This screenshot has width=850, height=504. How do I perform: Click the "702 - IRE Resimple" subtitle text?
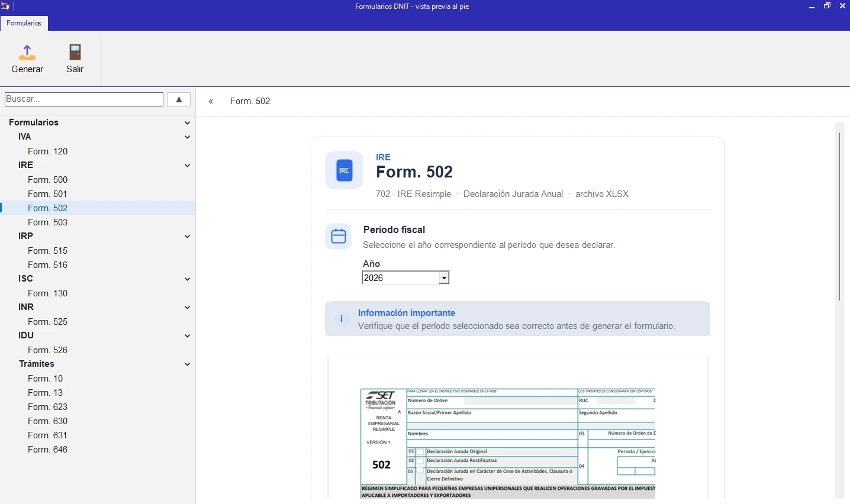tap(413, 194)
